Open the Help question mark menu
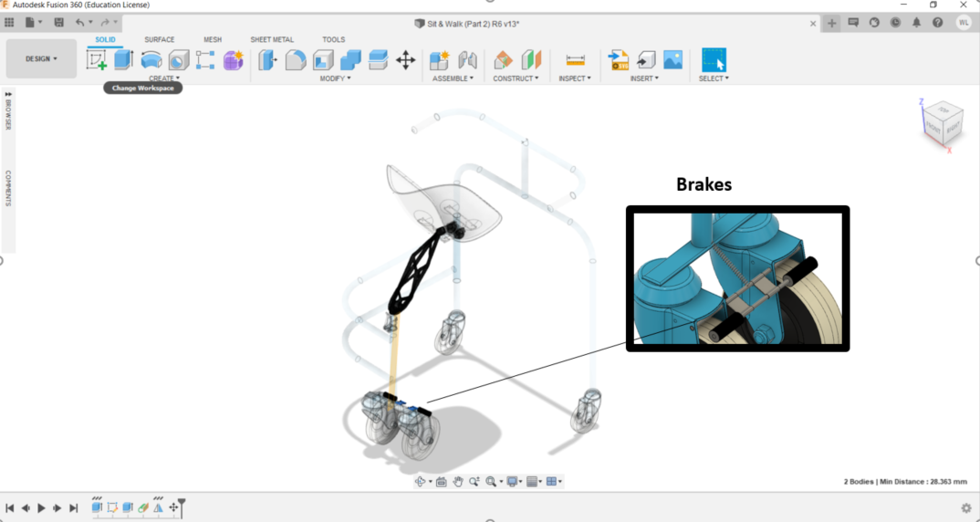This screenshot has width=980, height=522. (937, 23)
